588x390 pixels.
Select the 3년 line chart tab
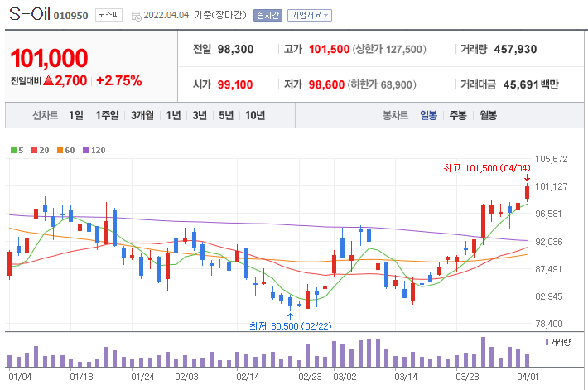pyautogui.click(x=200, y=115)
